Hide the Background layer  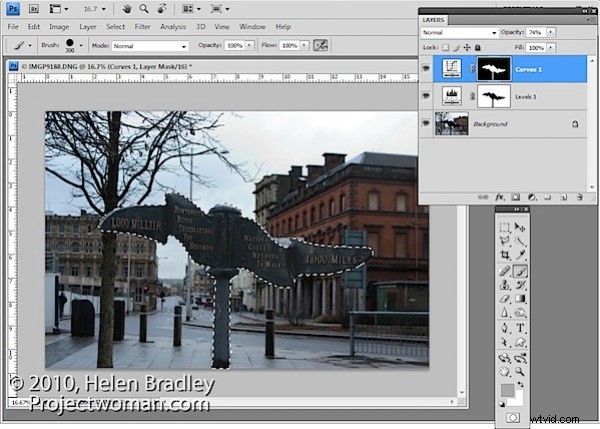(x=426, y=123)
